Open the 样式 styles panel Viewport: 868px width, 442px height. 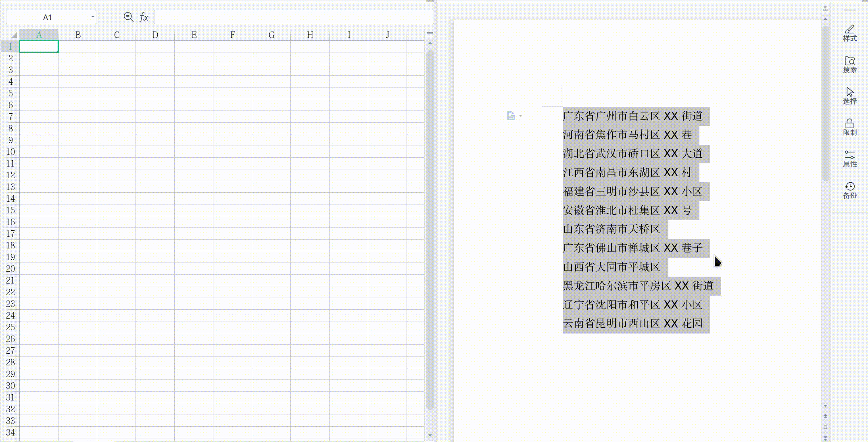[x=849, y=33]
